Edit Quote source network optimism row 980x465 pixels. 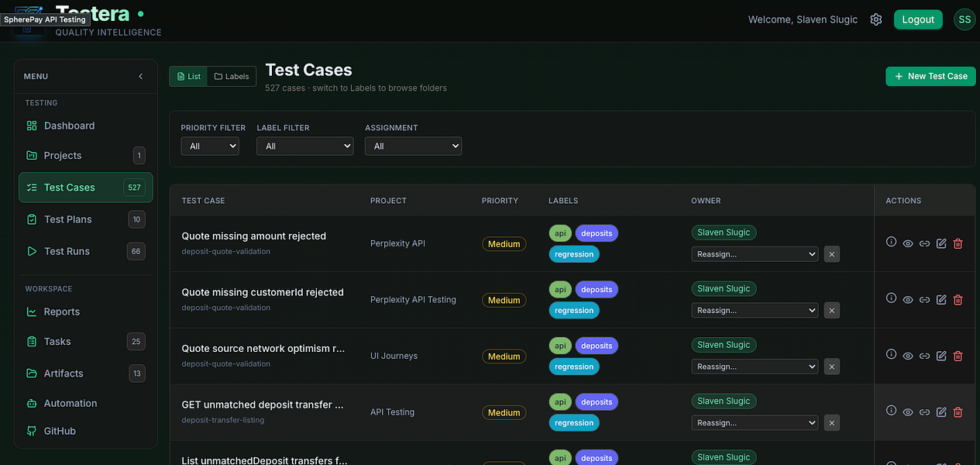[941, 356]
